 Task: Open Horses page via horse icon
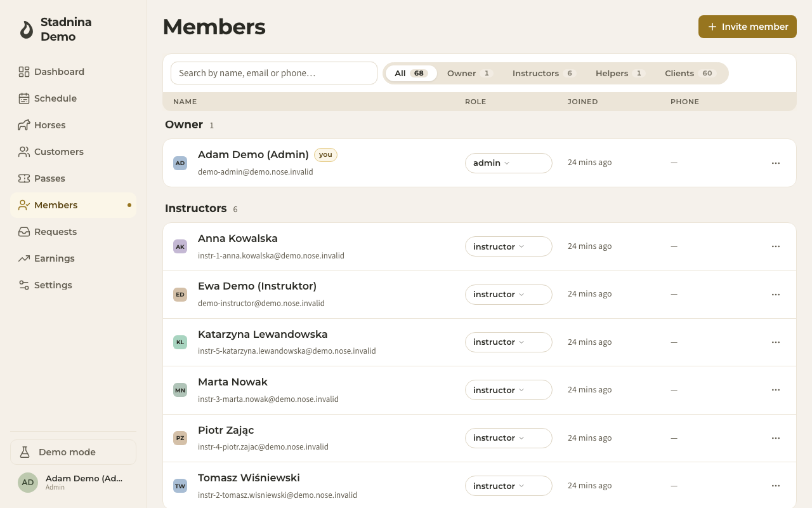pos(24,125)
